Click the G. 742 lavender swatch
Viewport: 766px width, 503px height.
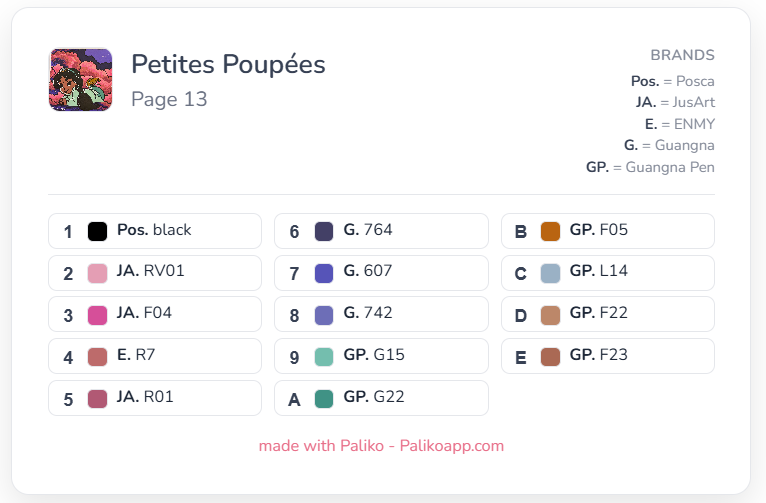point(324,315)
